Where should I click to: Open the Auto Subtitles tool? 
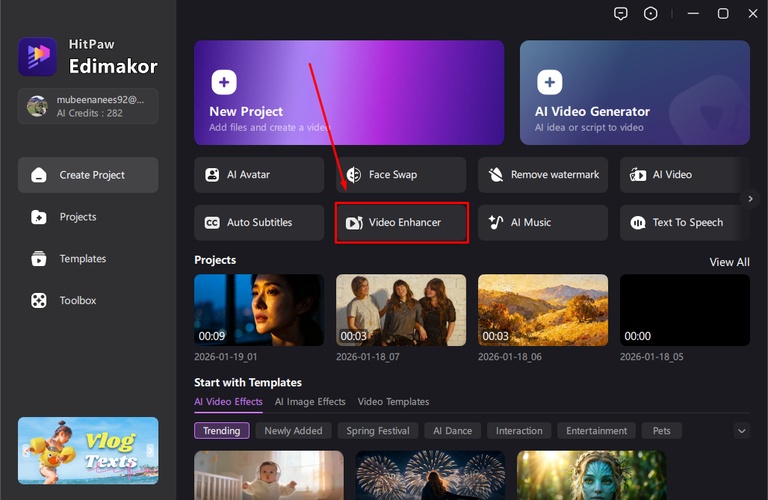point(259,223)
